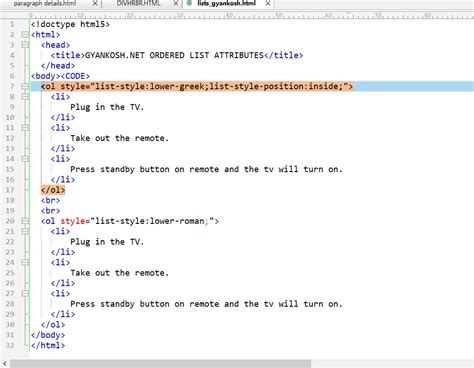This screenshot has height=368, width=474.
Task: Collapse the li fold marker on line 14
Action: click(24, 159)
